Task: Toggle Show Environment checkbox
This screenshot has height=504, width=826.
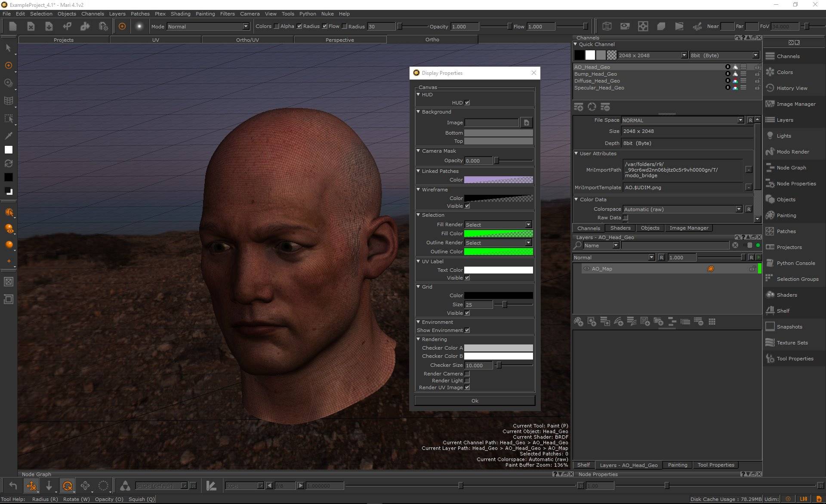Action: [x=467, y=330]
